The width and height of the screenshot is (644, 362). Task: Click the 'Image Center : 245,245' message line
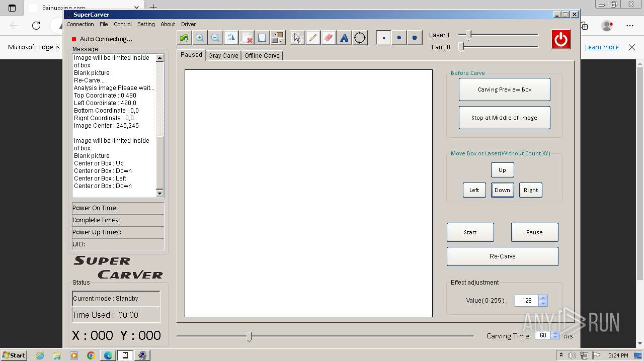106,126
